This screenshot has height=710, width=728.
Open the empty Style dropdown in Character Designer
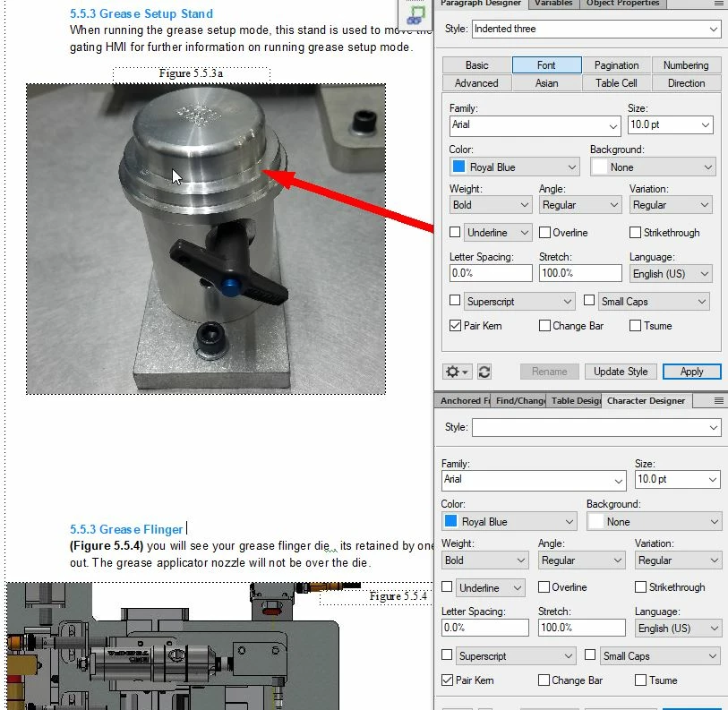(x=596, y=427)
